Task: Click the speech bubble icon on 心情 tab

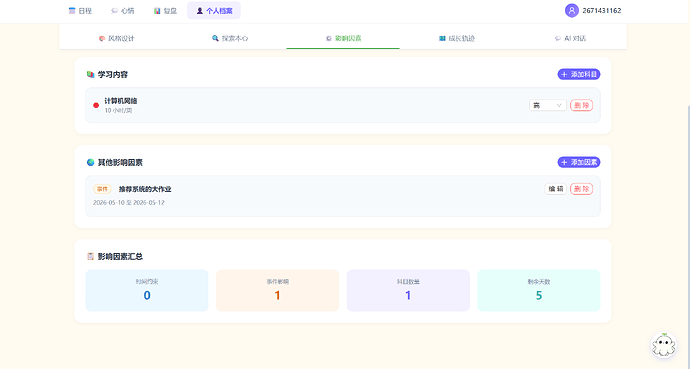Action: pyautogui.click(x=114, y=11)
